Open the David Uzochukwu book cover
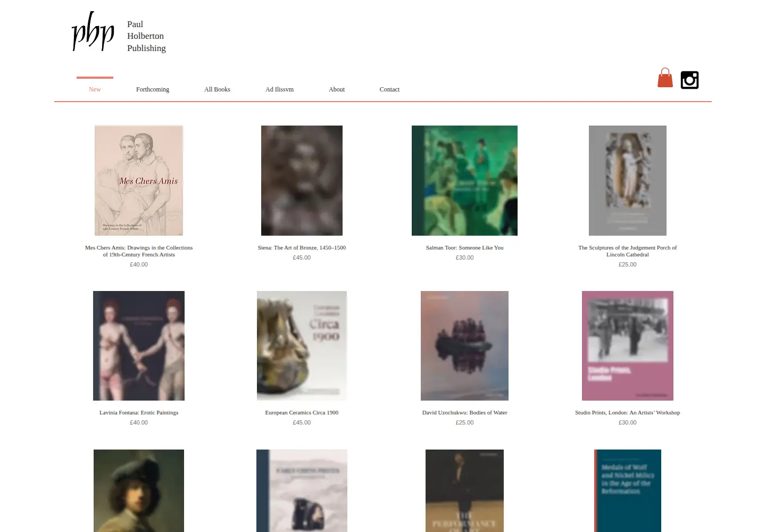The image size is (766, 532). [464, 346]
